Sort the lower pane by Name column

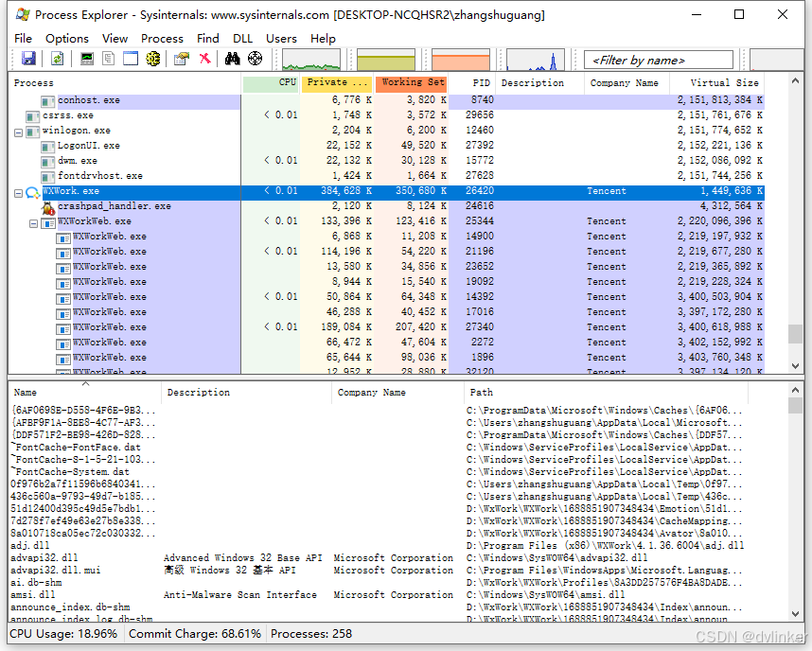click(85, 393)
